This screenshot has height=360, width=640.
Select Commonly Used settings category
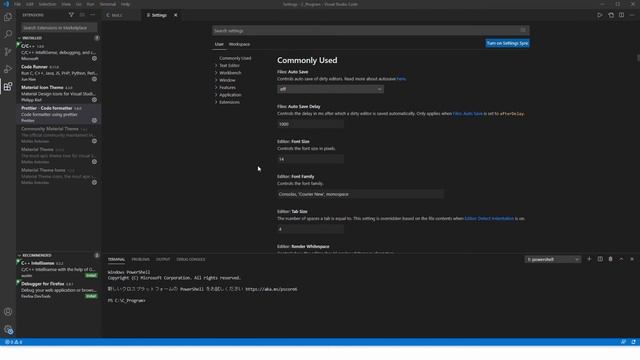235,58
